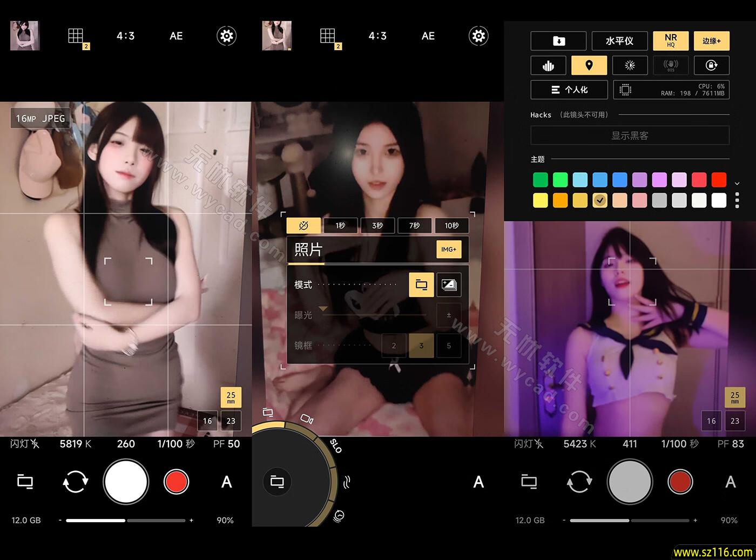Tap the rotation lock icon in settings
This screenshot has height=560, width=756.
click(x=711, y=65)
